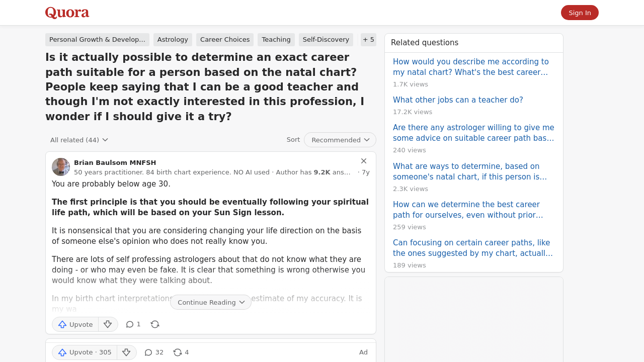Open 'Can focusing on certain career paths' question
The height and width of the screenshot is (362, 644).
tap(473, 248)
